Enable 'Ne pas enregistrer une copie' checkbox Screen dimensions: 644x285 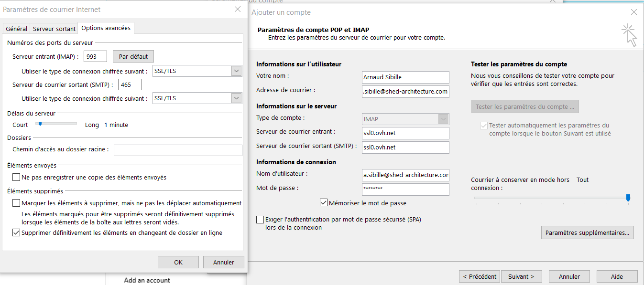click(x=17, y=177)
